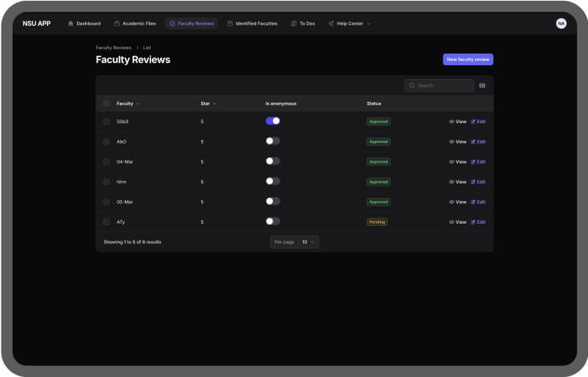Check the select-all checkbox in table header
588x377 pixels.
tap(106, 103)
